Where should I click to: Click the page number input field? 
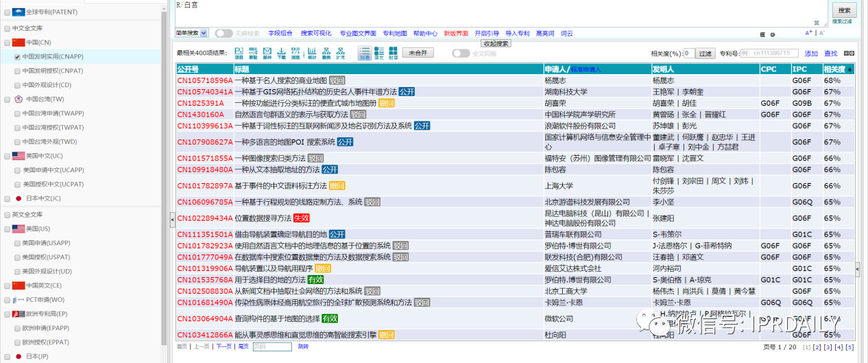point(272,347)
